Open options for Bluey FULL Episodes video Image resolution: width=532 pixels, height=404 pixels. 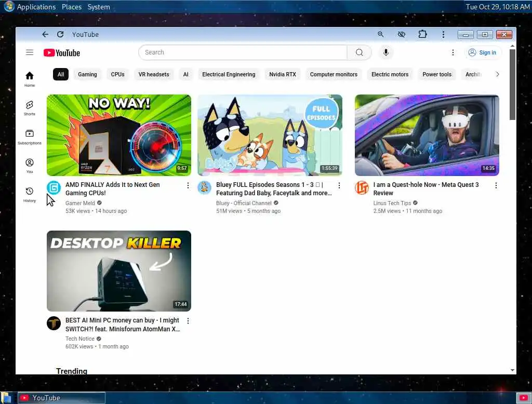tap(339, 185)
